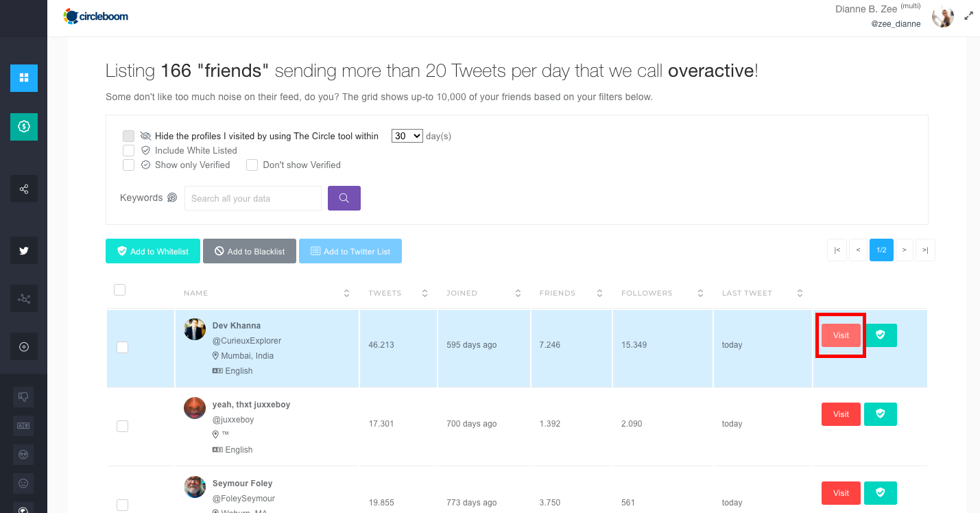
Task: Open the dashboard grid icon in sidebar
Action: (24, 78)
